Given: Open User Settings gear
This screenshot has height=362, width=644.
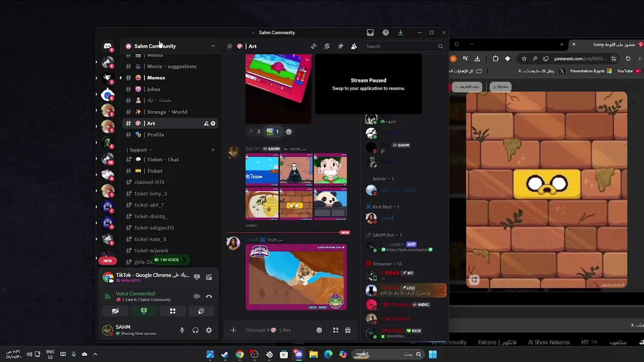Looking at the screenshot, I should click(x=209, y=330).
